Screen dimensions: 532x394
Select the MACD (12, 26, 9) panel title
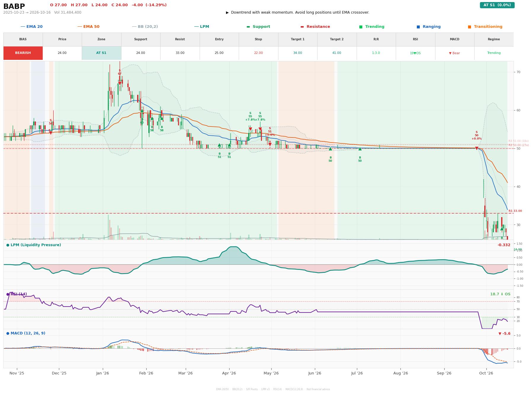pos(26,333)
